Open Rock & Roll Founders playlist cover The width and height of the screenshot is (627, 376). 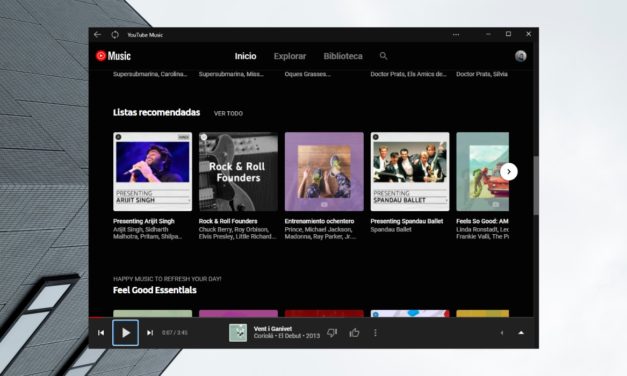click(x=238, y=172)
